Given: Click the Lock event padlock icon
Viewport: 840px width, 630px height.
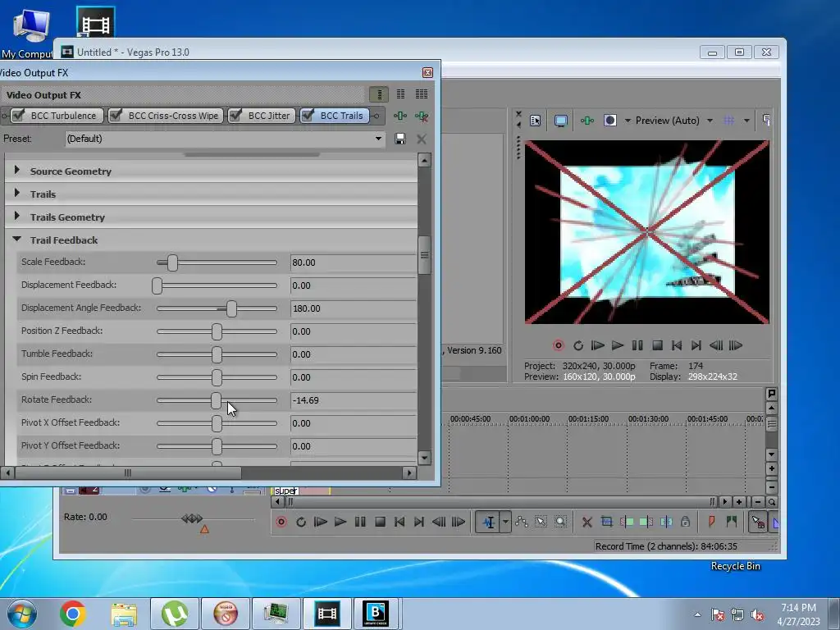Looking at the screenshot, I should pyautogui.click(x=685, y=522).
